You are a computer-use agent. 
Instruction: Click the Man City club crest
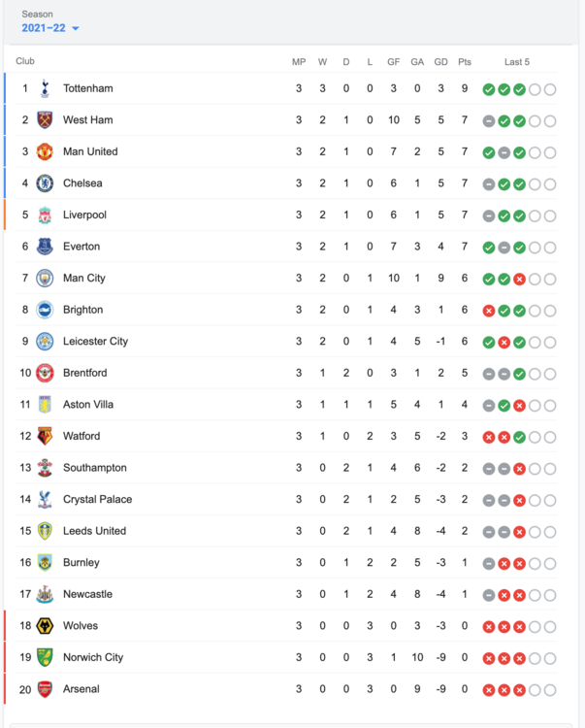(x=45, y=279)
